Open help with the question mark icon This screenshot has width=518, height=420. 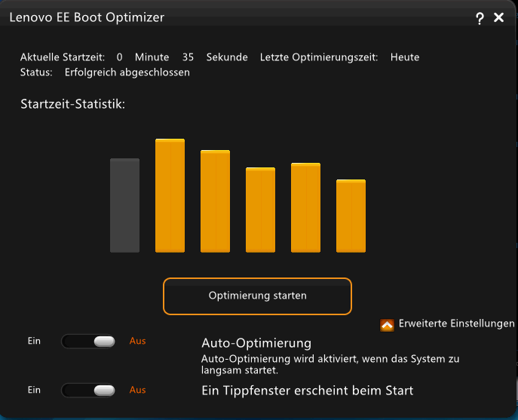click(480, 18)
